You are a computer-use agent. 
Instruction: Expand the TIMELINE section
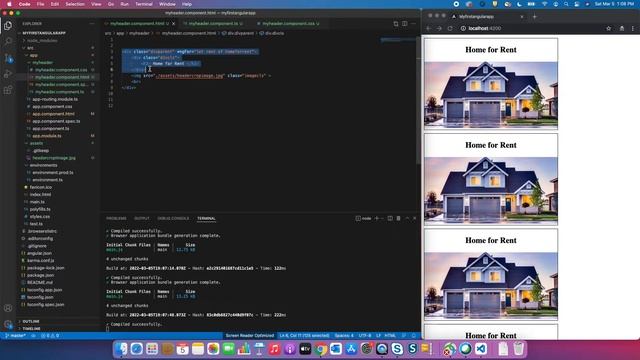tap(31, 329)
